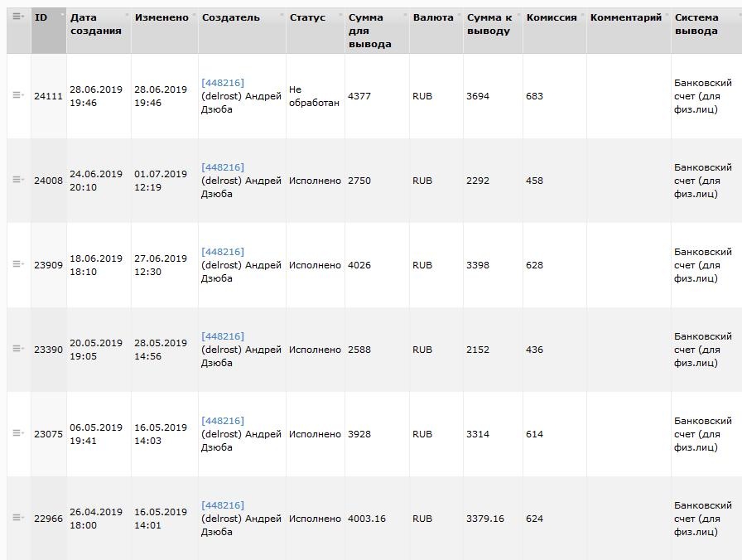
Task: Click Комментарий column header
Action: tap(626, 17)
